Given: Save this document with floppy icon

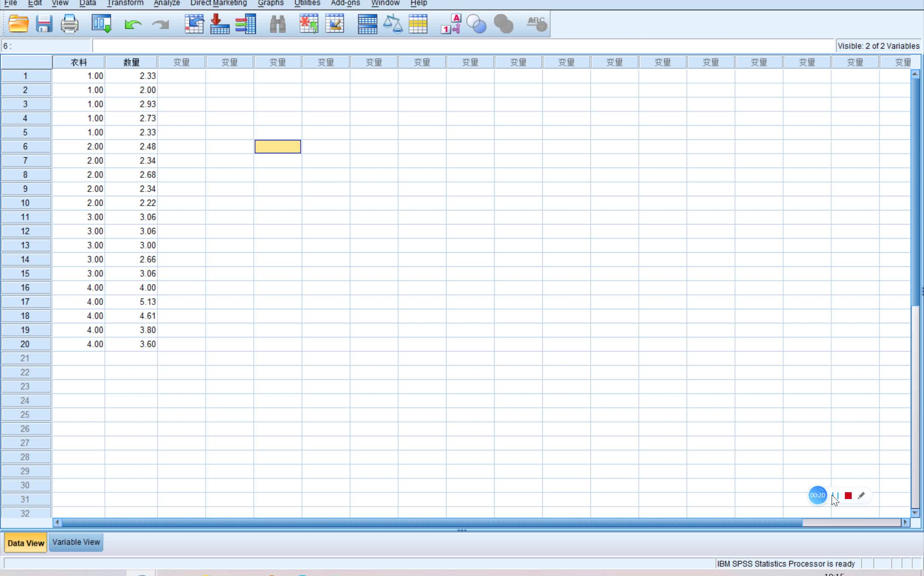Looking at the screenshot, I should [44, 24].
